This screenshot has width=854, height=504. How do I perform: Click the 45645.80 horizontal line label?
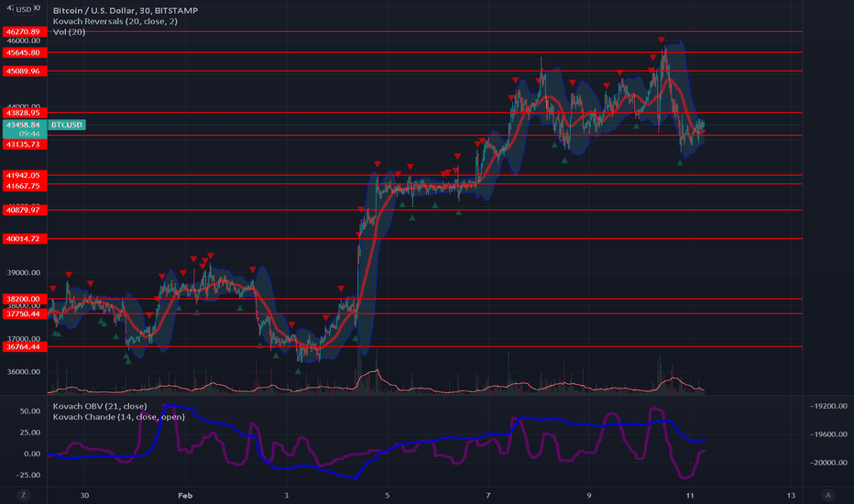pos(25,52)
